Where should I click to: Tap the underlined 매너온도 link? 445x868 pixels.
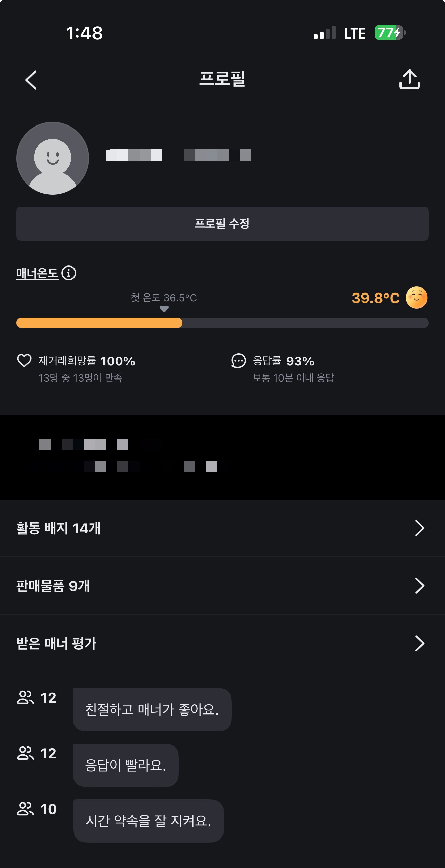tap(37, 273)
